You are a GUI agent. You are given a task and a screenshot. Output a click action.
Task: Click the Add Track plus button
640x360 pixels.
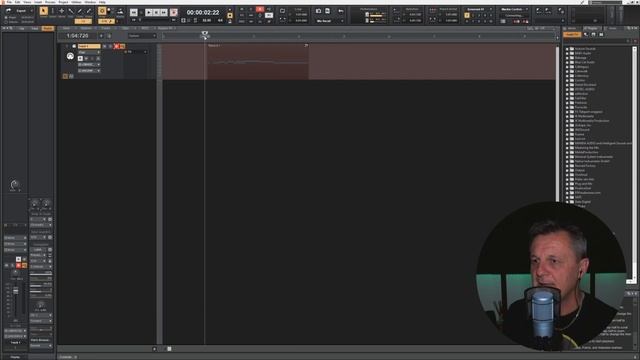(x=101, y=36)
